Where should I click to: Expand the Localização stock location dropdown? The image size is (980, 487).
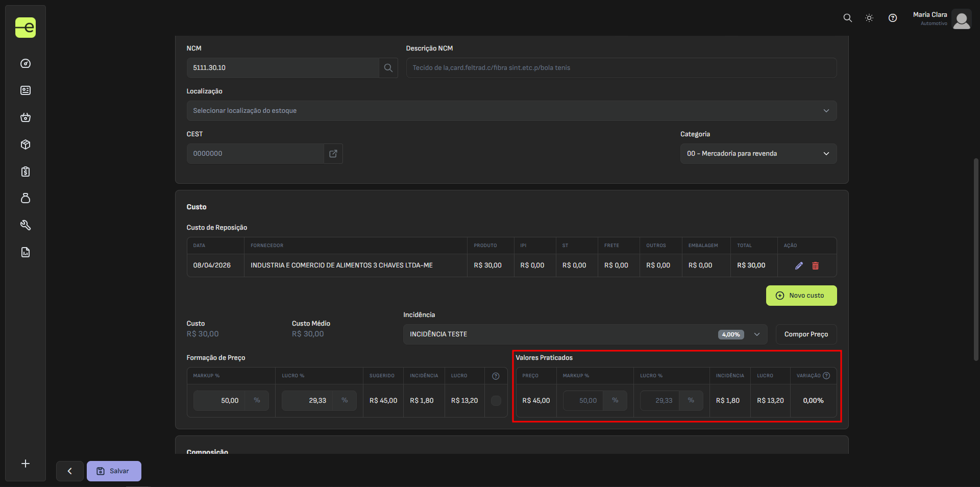click(511, 111)
